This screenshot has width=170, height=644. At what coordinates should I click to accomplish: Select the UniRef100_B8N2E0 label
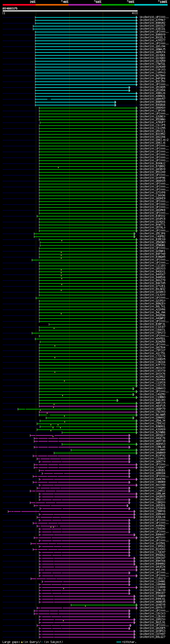click(152, 304)
